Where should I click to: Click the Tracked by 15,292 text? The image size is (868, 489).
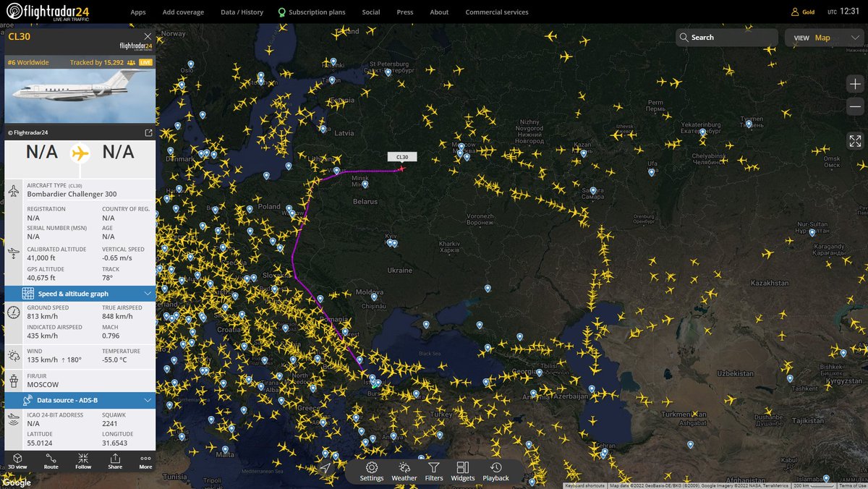click(x=97, y=62)
